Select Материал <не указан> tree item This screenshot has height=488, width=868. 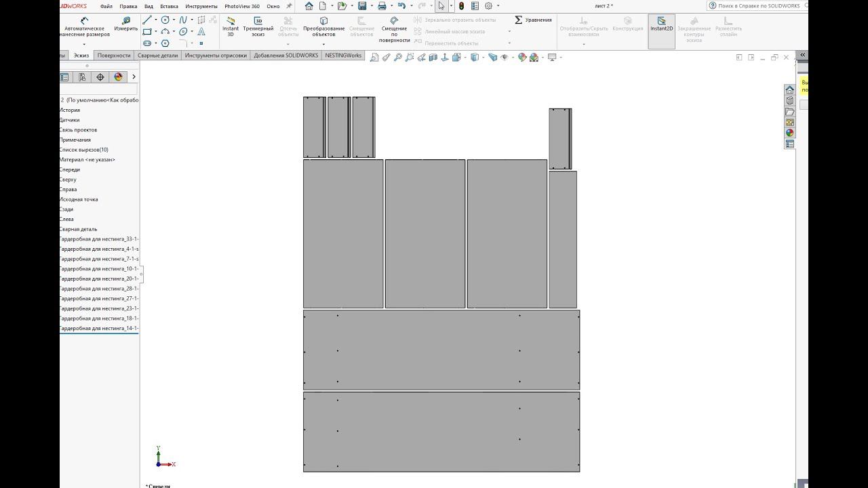(x=87, y=160)
